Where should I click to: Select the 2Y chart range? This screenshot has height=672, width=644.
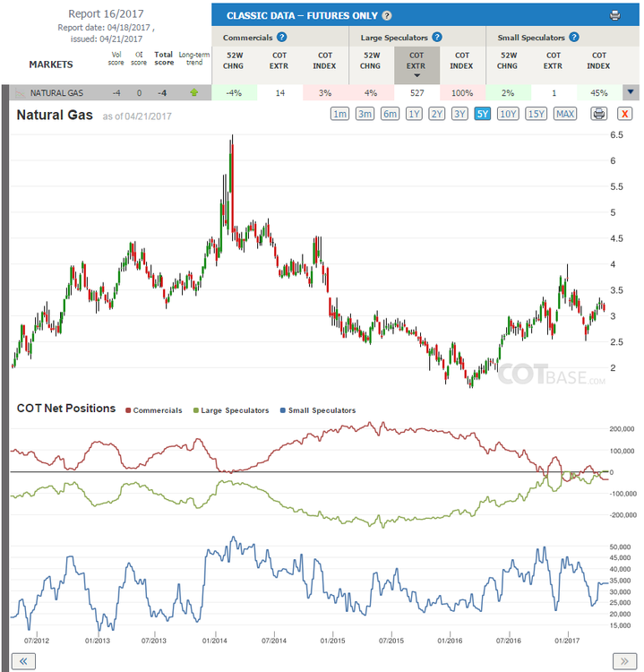click(x=436, y=114)
